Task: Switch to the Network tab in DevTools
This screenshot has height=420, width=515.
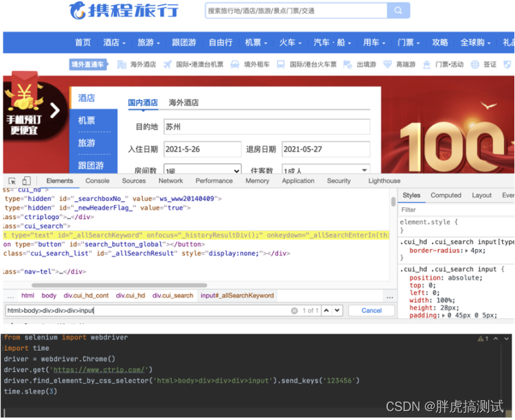Action: tap(171, 181)
